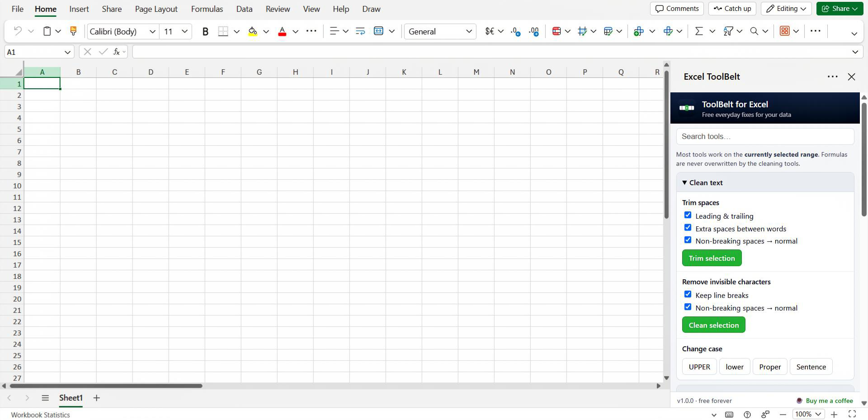The width and height of the screenshot is (868, 420).
Task: Click the Clean selection button
Action: 713,325
